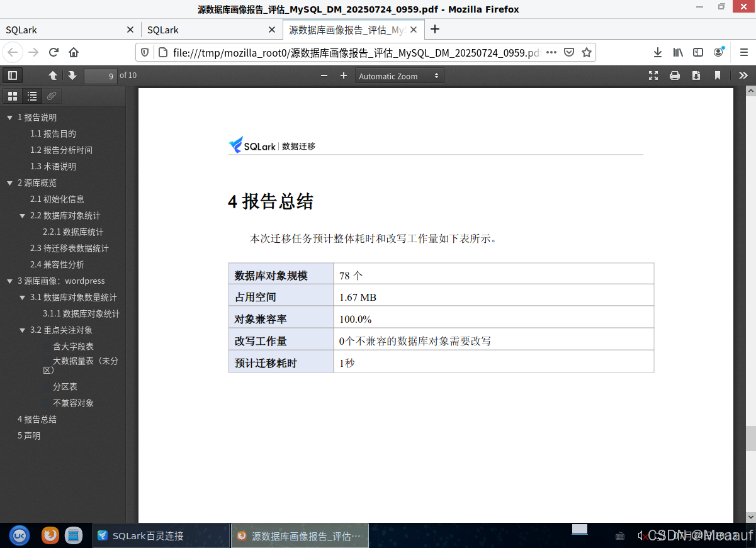Collapse the '3.2 重点关注对象' outline node

(22, 330)
